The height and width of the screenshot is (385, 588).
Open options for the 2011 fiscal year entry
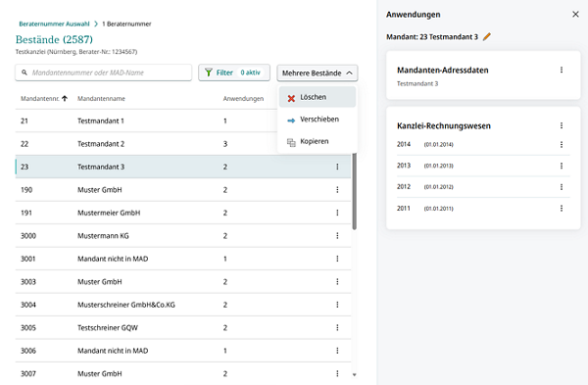point(562,208)
